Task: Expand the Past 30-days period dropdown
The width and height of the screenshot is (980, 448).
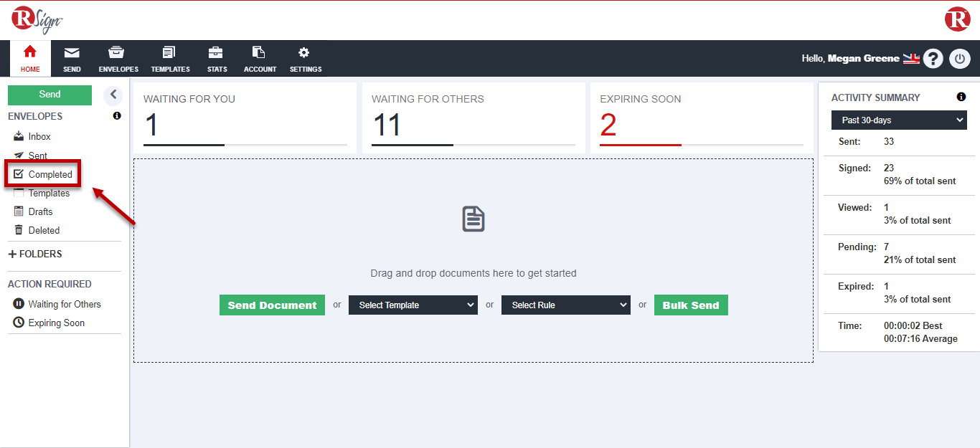Action: point(899,120)
